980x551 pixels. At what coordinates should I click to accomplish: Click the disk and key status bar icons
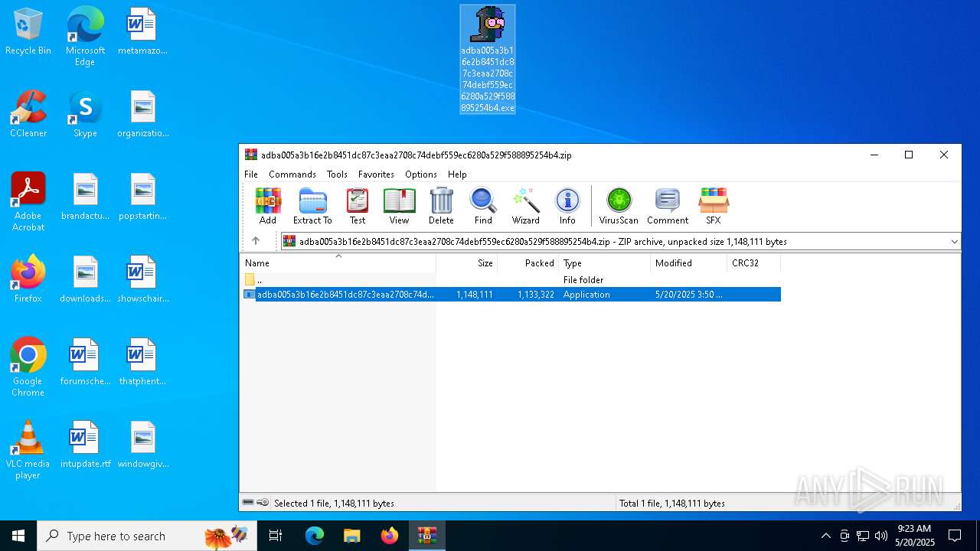tap(256, 503)
